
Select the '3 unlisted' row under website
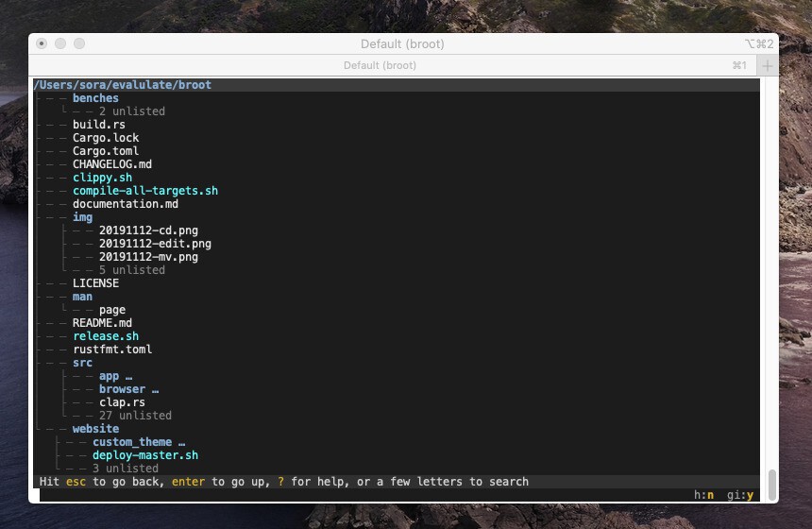(126, 469)
